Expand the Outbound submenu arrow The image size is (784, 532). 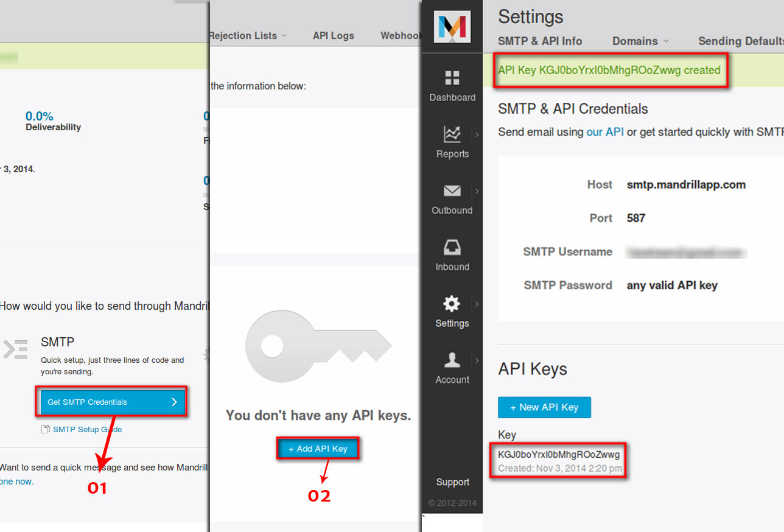(477, 191)
